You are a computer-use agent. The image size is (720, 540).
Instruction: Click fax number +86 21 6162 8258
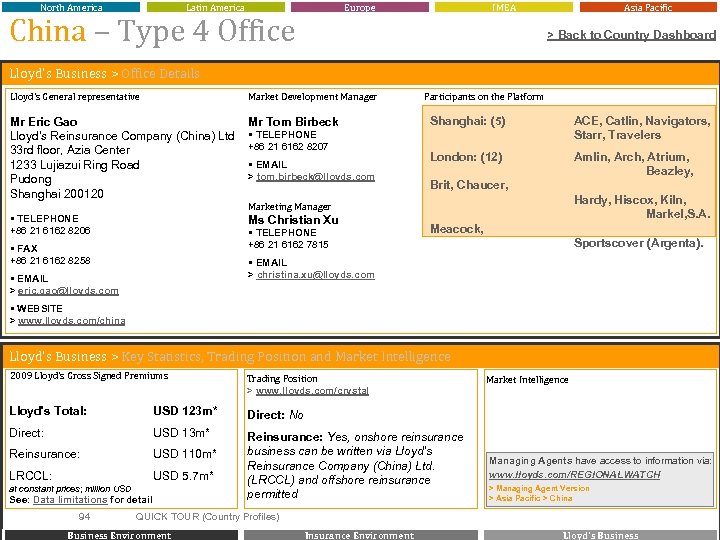50,261
